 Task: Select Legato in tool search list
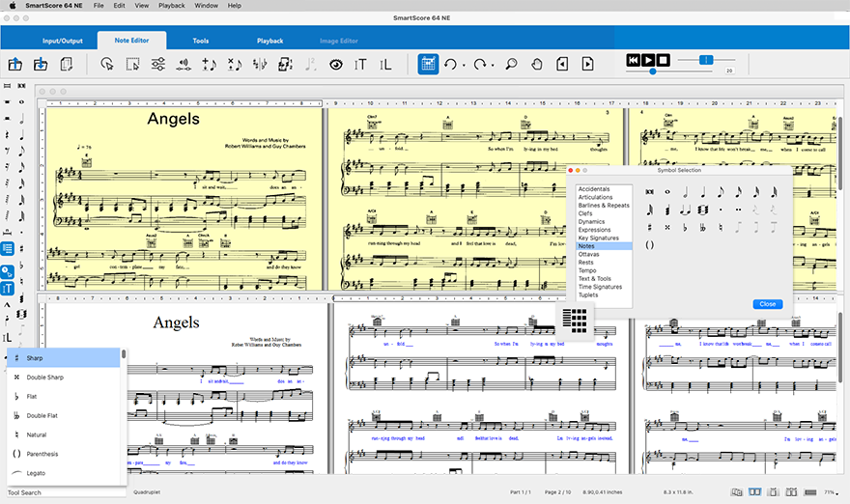tap(64, 473)
